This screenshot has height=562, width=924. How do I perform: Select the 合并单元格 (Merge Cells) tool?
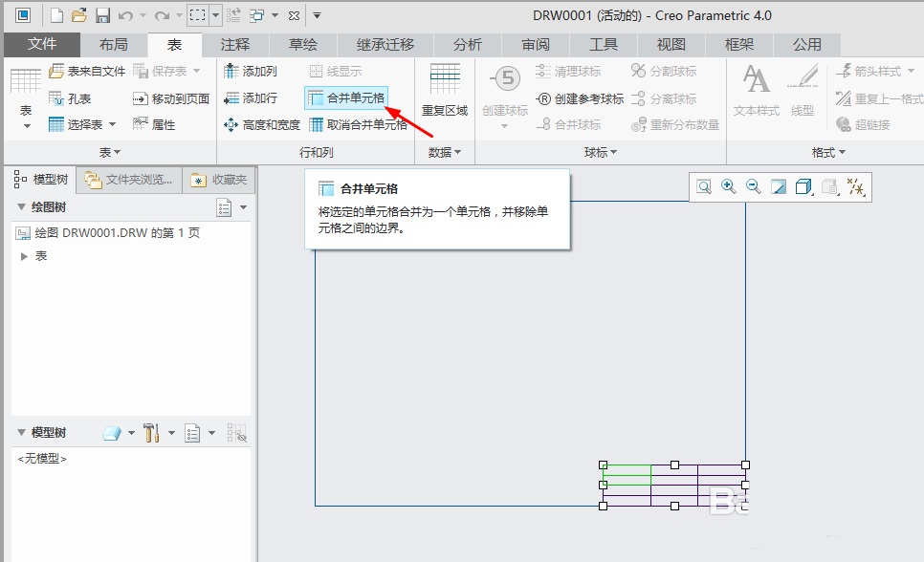click(x=347, y=97)
